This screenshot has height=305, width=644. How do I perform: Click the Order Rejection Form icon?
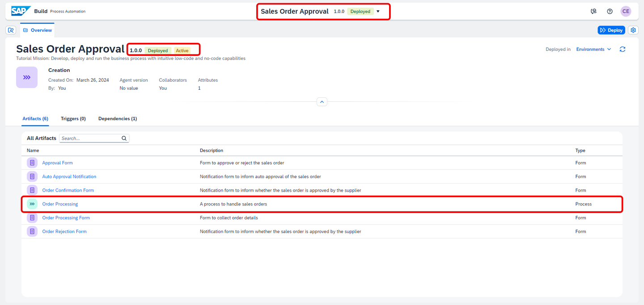tap(32, 231)
